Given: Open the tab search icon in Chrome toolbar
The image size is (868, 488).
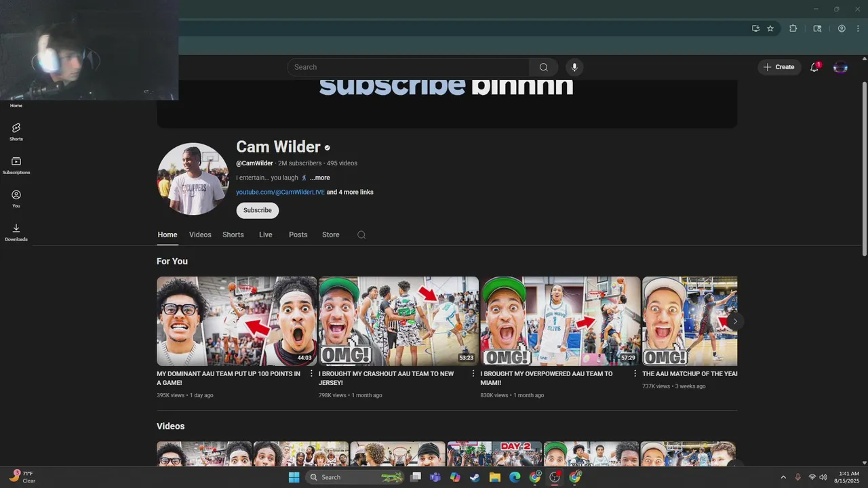Looking at the screenshot, I should pyautogui.click(x=817, y=28).
